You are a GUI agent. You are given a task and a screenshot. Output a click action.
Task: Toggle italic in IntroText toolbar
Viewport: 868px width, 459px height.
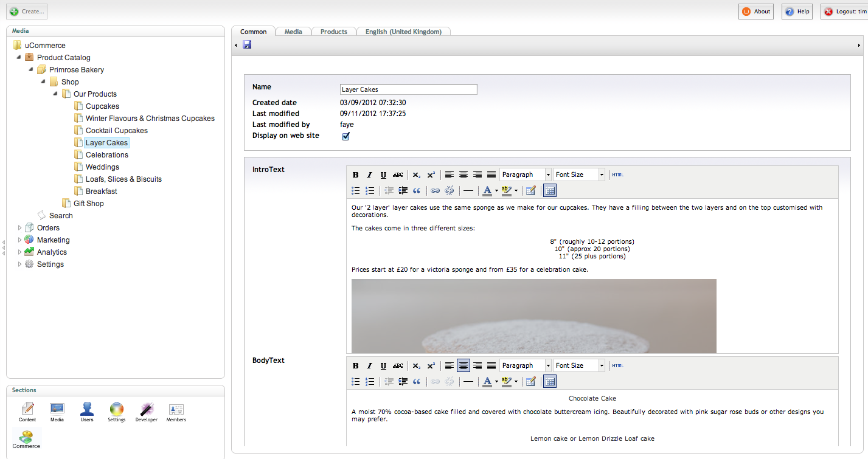(369, 174)
